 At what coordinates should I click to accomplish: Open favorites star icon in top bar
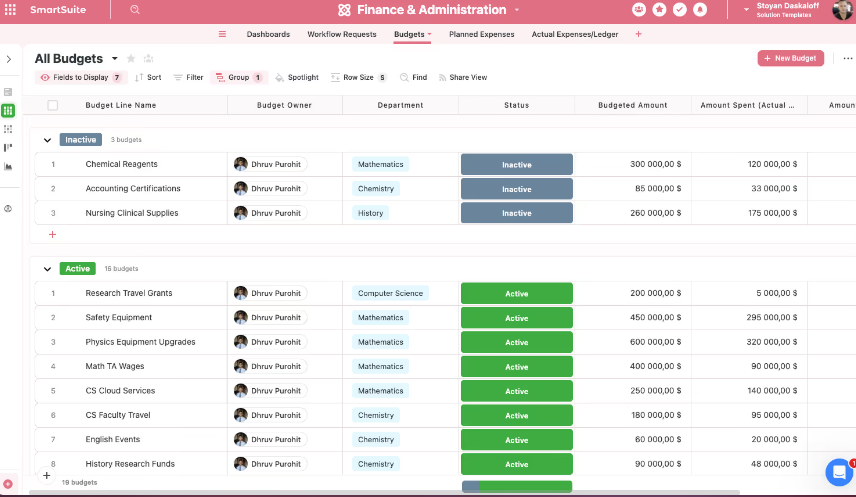tap(659, 10)
